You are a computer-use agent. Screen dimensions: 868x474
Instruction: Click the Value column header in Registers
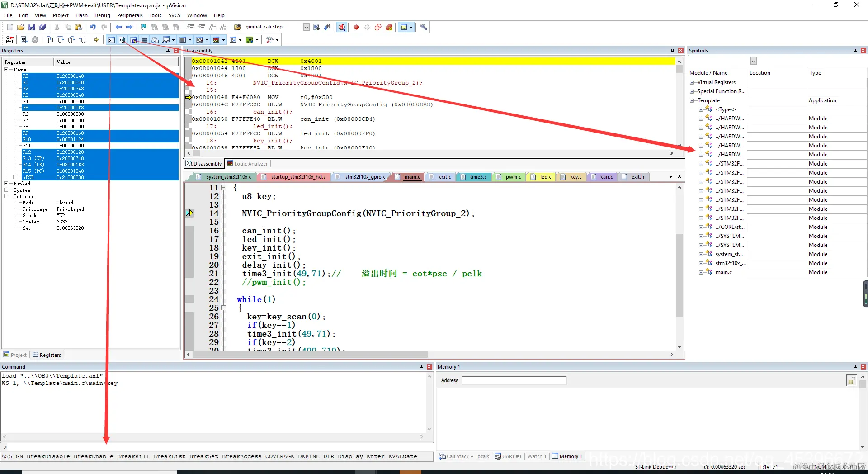(117, 62)
